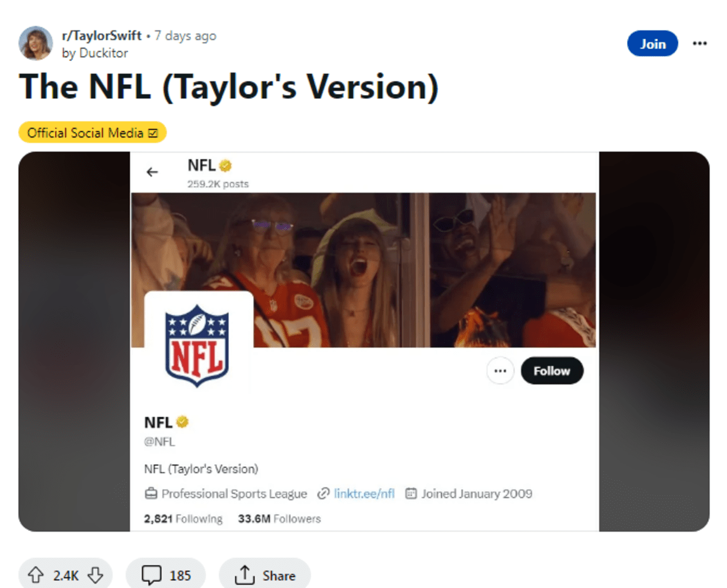
Task: Select the Official Social Media flair tag
Action: (x=92, y=132)
